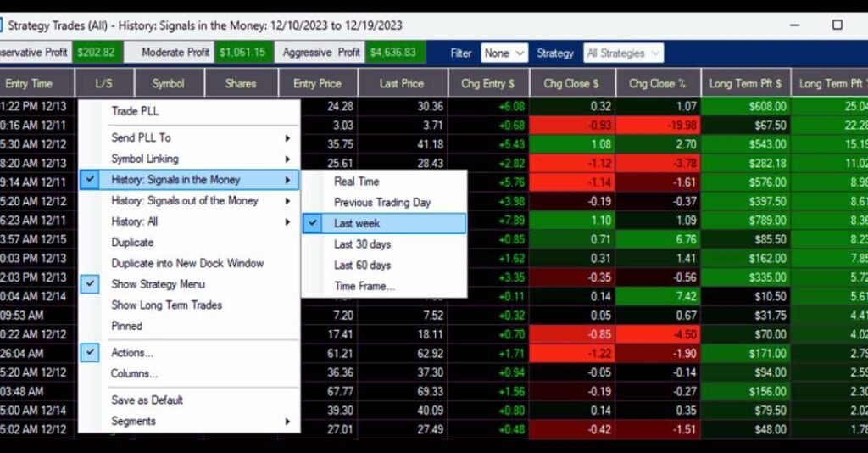868x453 pixels.
Task: Open the Filter dropdown showing None
Action: pyautogui.click(x=504, y=53)
